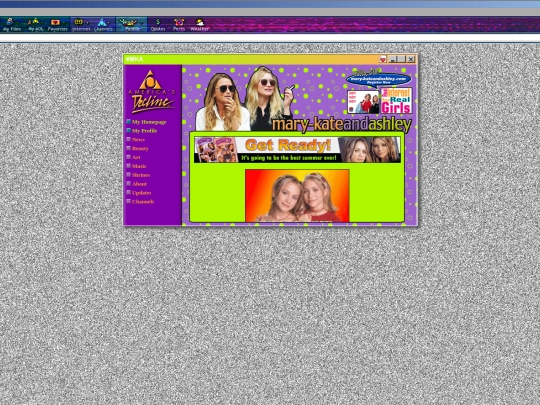The width and height of the screenshot is (540, 405).
Task: Click the #MKA window title
Action: [134, 59]
